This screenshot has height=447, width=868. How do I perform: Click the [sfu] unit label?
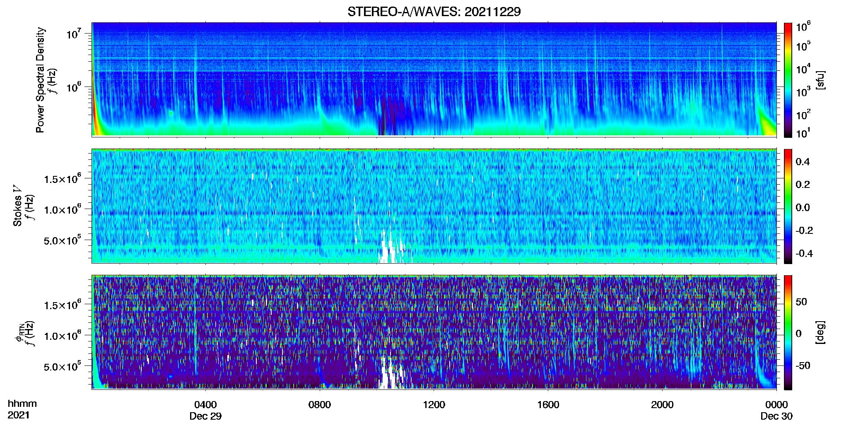(820, 80)
